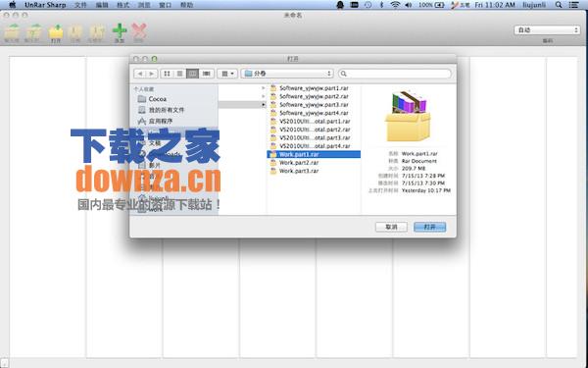Click the RAR box preview thumbnail

[408, 116]
